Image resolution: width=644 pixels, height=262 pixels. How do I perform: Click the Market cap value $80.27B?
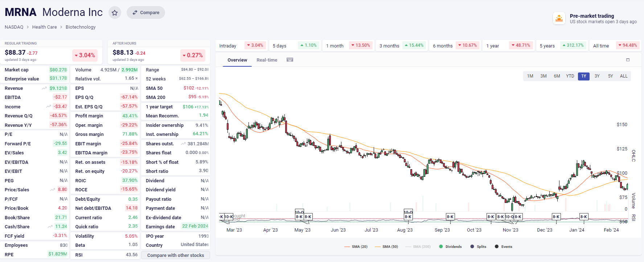58,70
